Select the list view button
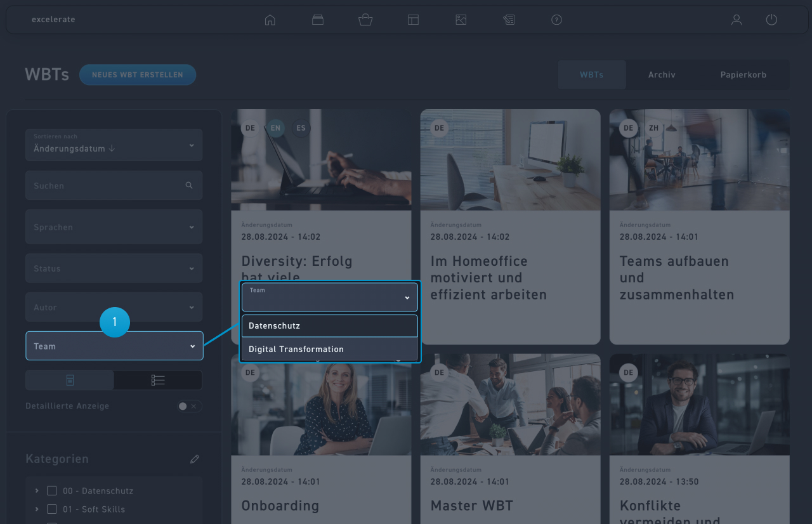Screen dimensions: 812x524 coord(158,380)
